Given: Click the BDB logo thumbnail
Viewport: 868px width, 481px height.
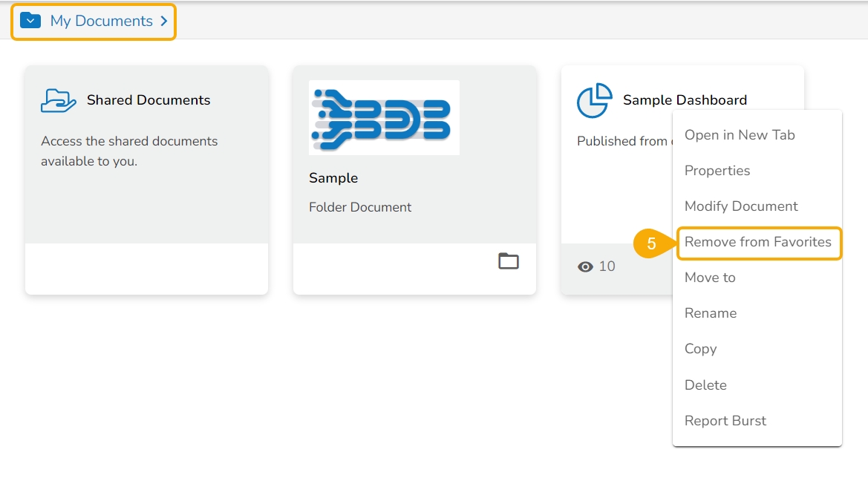Looking at the screenshot, I should [384, 117].
